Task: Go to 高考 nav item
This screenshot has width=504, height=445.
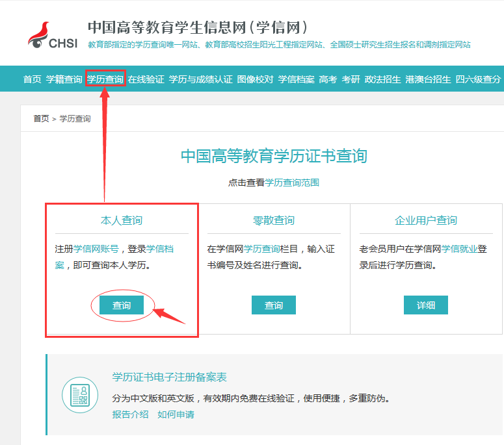Action: point(328,79)
